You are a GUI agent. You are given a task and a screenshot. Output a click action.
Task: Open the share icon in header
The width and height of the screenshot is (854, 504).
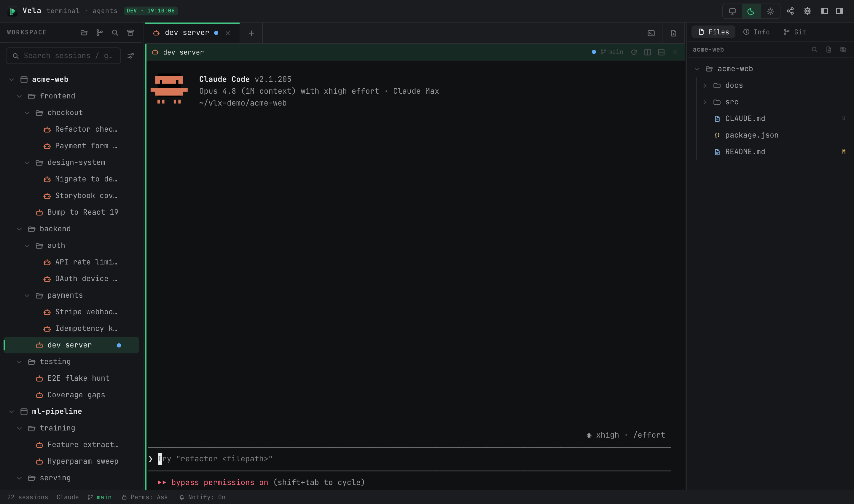point(790,11)
